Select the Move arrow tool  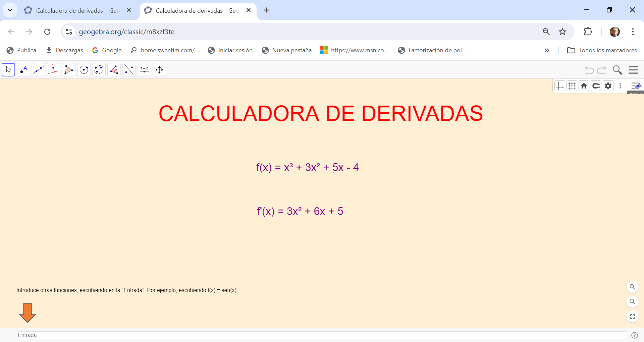pyautogui.click(x=8, y=70)
